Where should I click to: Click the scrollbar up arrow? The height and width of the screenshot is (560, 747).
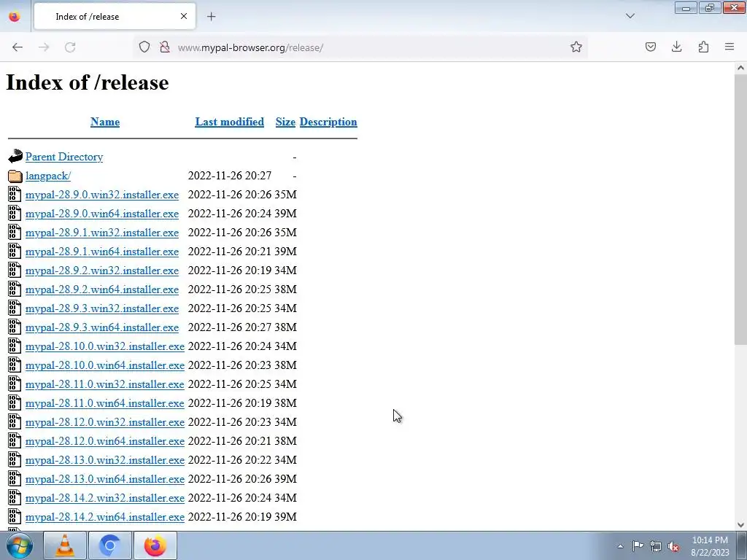(x=740, y=68)
